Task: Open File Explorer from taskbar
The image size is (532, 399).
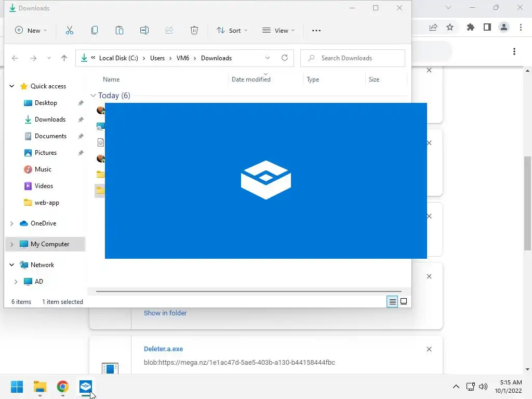Action: (39, 387)
